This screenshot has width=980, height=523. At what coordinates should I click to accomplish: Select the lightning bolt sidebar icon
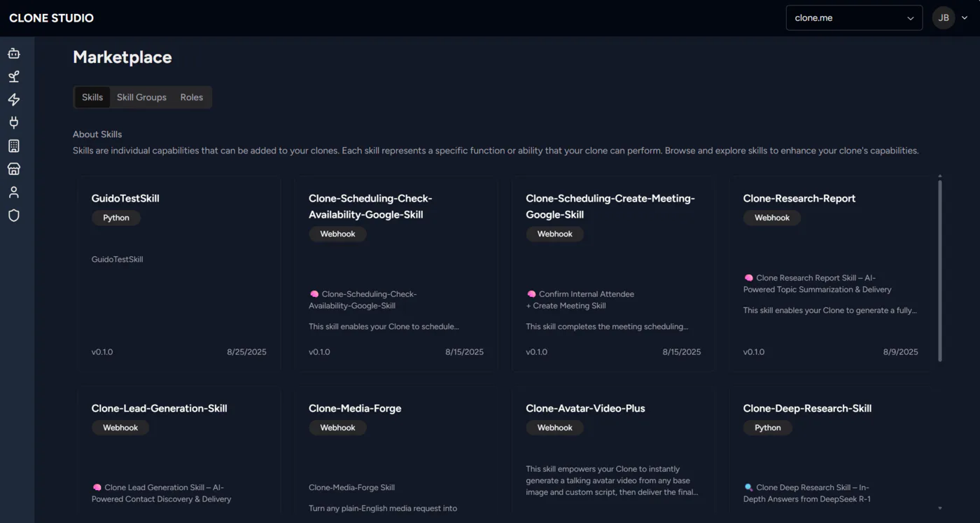point(13,99)
